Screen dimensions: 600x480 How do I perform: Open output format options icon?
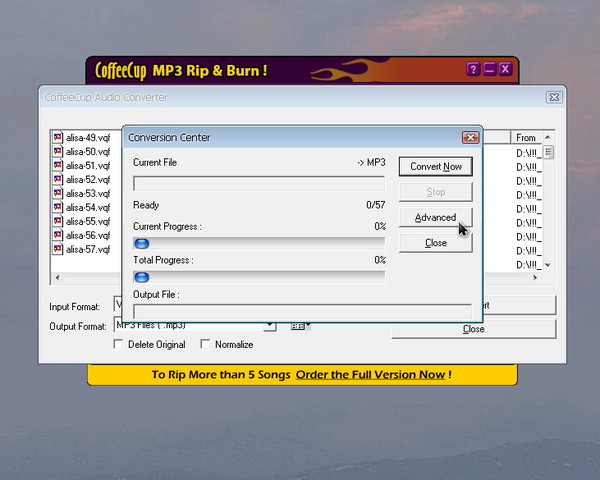[x=300, y=326]
